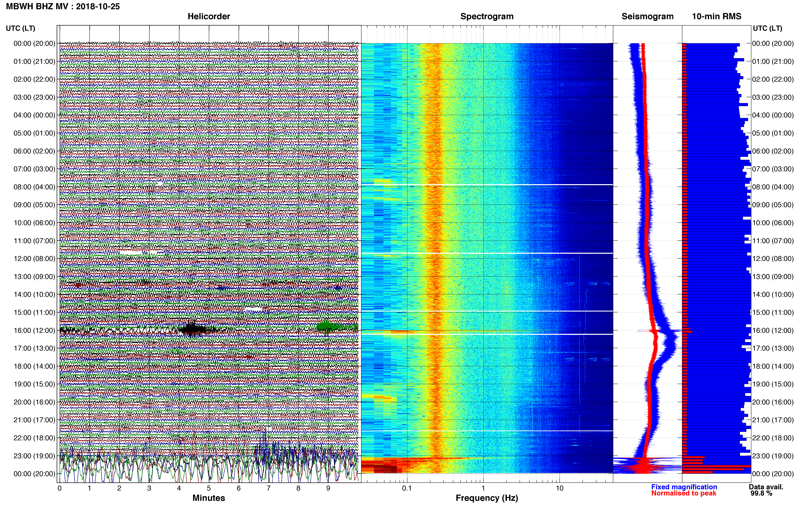Click the '8' tick on Minutes axis

point(298,488)
